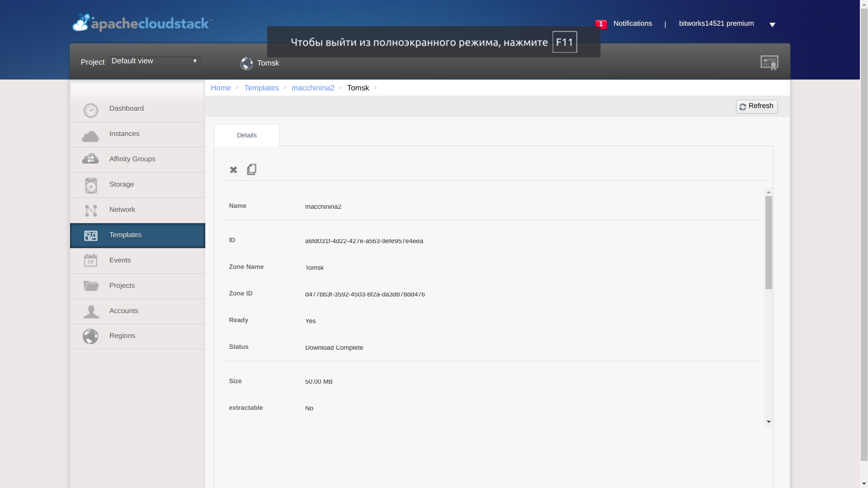Open Regions in the sidebar
This screenshot has height=488, width=868.
(x=137, y=336)
